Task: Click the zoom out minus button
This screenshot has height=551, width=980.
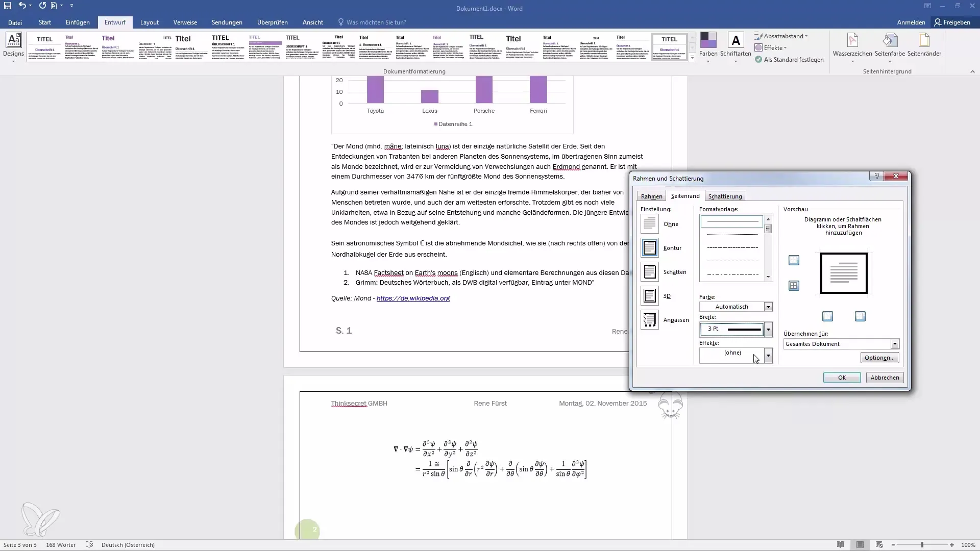Action: [893, 545]
